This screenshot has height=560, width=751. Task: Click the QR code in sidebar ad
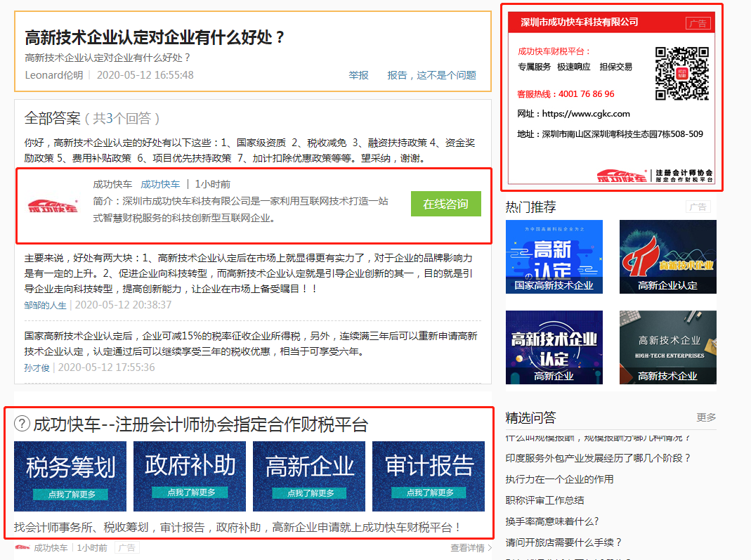(x=681, y=73)
